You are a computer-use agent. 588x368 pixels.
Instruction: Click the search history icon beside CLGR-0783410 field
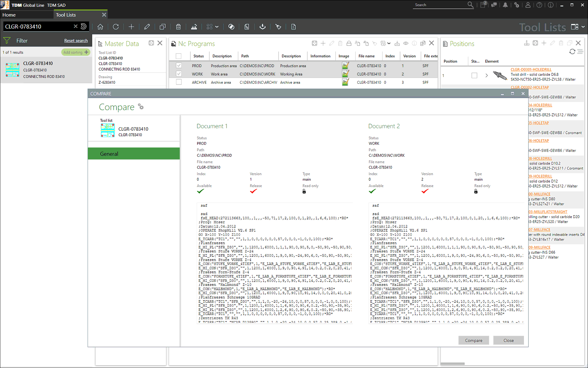[x=83, y=26]
